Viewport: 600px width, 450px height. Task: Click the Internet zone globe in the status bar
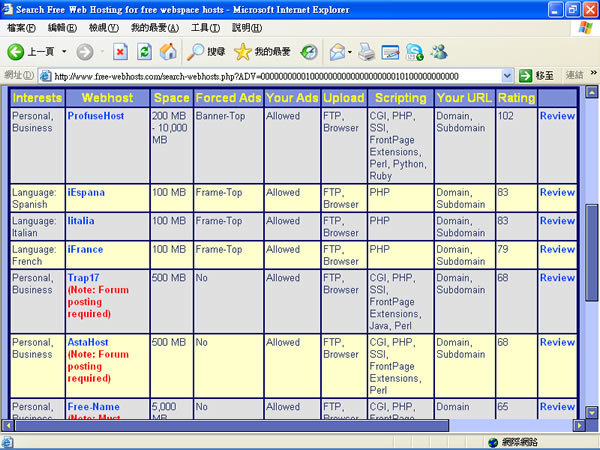[494, 442]
